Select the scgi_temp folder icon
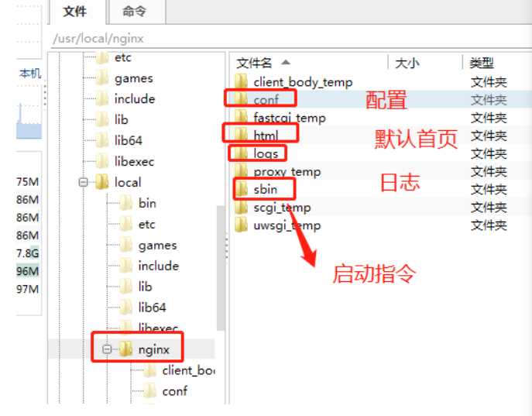This screenshot has width=532, height=416. point(242,207)
